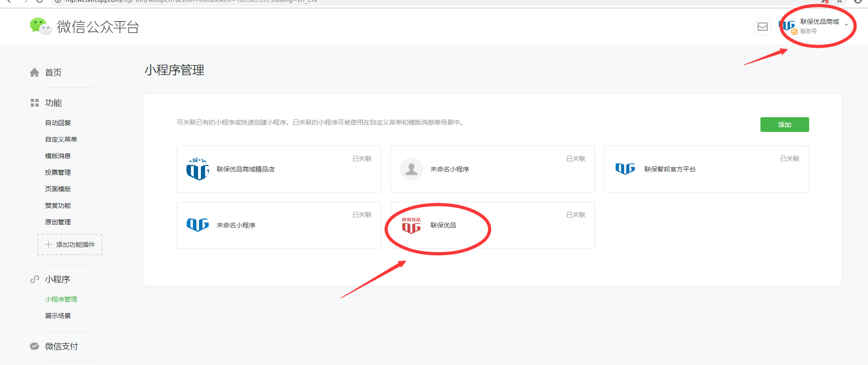Click the 小程序管理 page heading
Image resolution: width=868 pixels, height=365 pixels.
pyautogui.click(x=174, y=70)
